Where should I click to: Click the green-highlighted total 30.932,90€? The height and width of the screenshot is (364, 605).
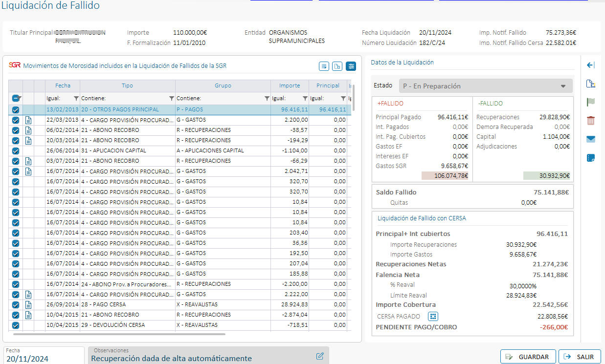(x=547, y=176)
